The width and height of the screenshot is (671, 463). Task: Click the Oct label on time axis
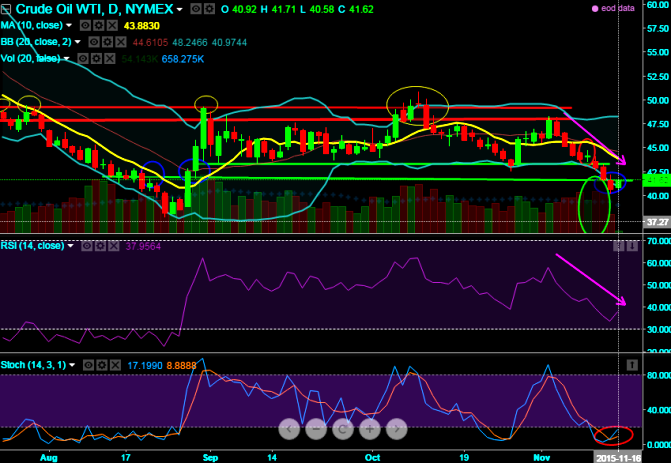373,458
